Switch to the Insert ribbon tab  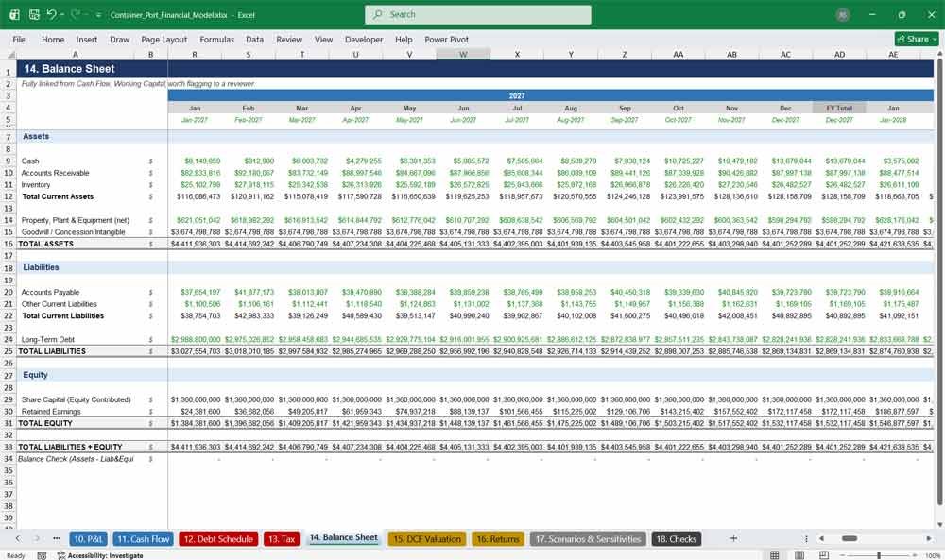[87, 39]
